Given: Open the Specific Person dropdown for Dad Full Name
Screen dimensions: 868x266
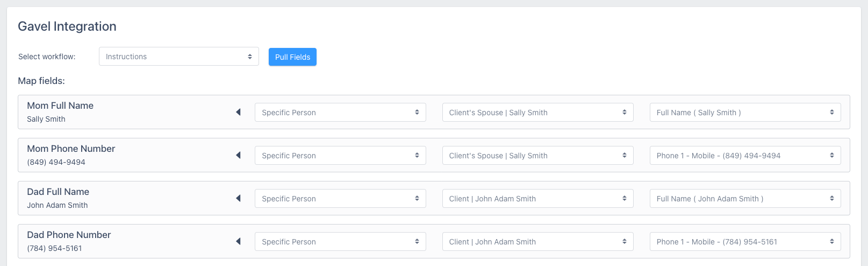Looking at the screenshot, I should pos(340,199).
